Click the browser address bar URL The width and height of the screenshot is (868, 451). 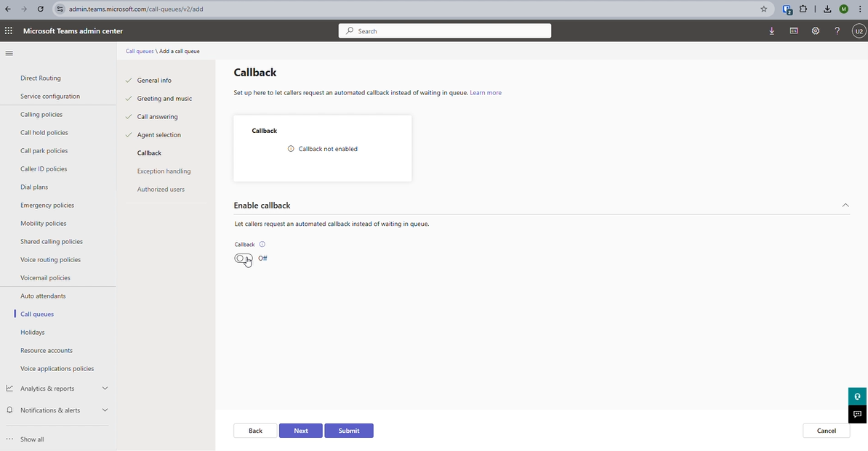click(136, 9)
